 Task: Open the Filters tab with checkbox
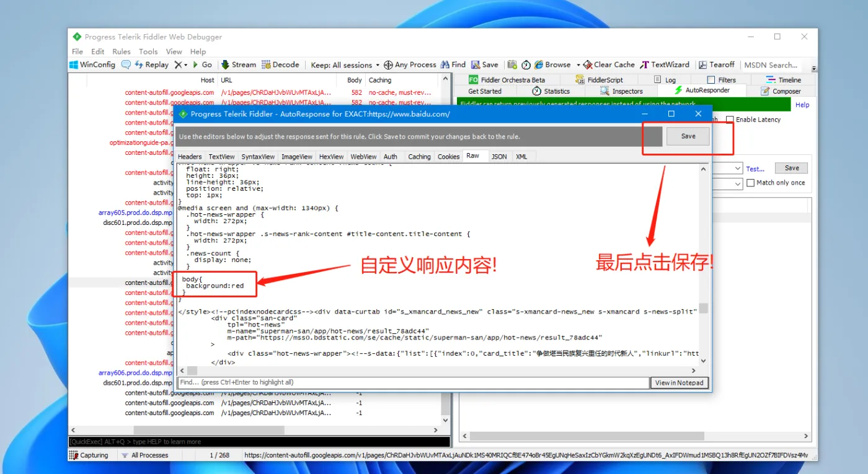coord(722,80)
